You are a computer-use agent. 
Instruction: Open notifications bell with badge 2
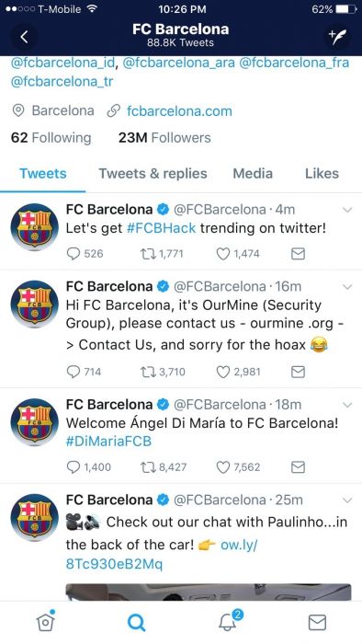(x=230, y=621)
